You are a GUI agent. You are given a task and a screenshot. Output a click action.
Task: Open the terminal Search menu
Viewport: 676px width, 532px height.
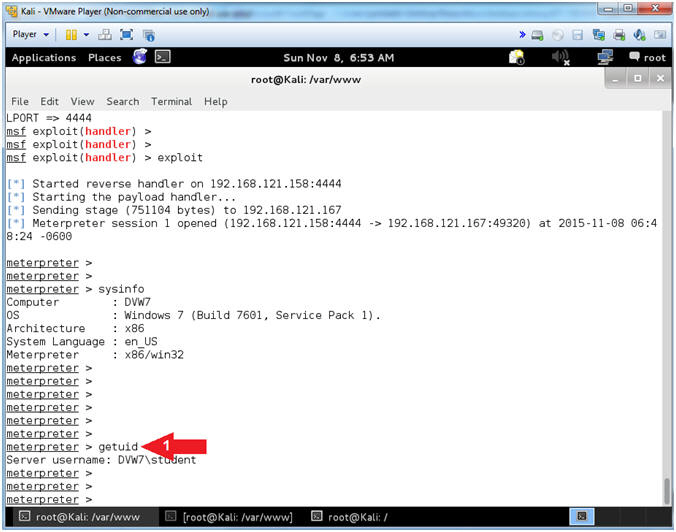click(123, 102)
